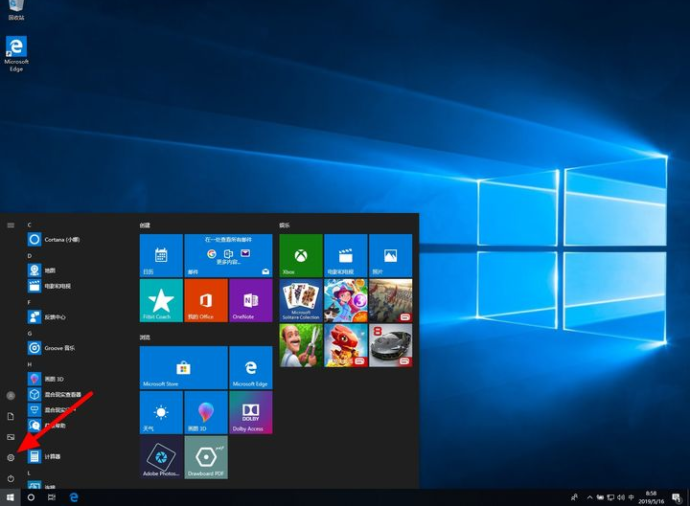Open the user account avatar button
This screenshot has width=692, height=506.
[x=11, y=396]
